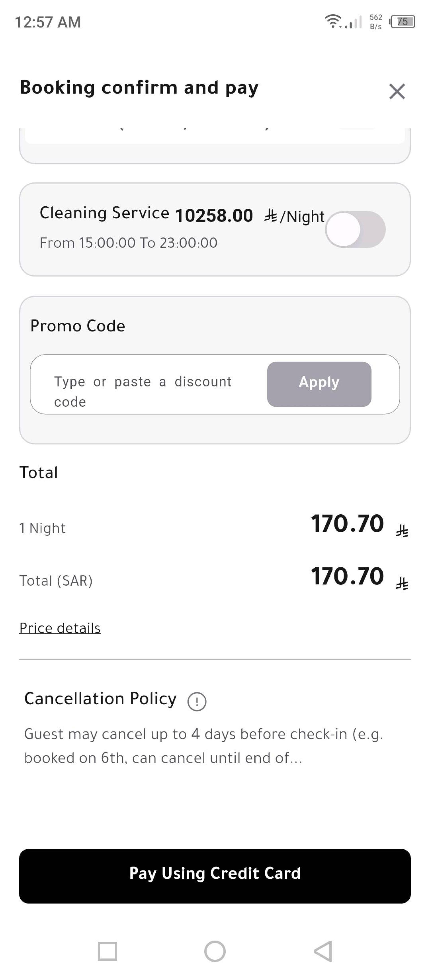Tap the Cleaning Service price label
This screenshot has height=980, width=430.
214,216
